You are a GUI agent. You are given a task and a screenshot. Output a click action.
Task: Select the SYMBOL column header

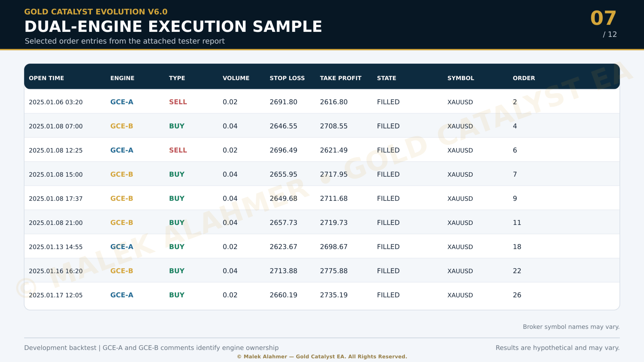(461, 78)
